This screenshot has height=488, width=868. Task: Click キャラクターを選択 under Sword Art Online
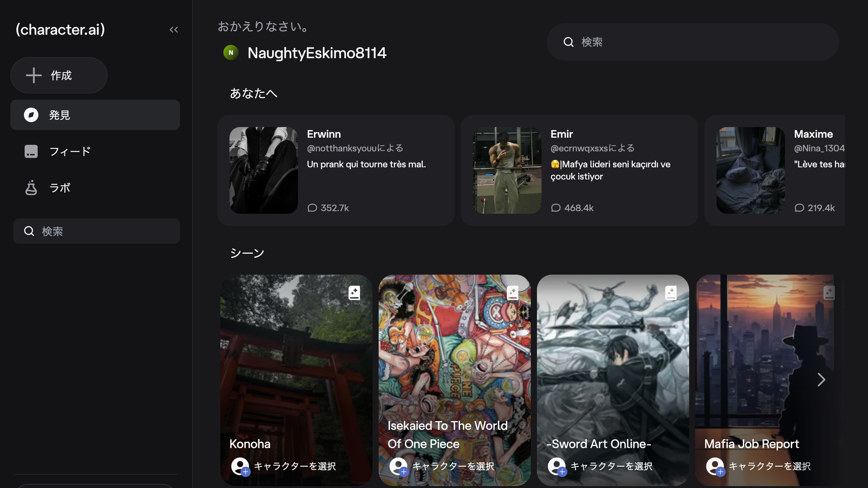[611, 466]
